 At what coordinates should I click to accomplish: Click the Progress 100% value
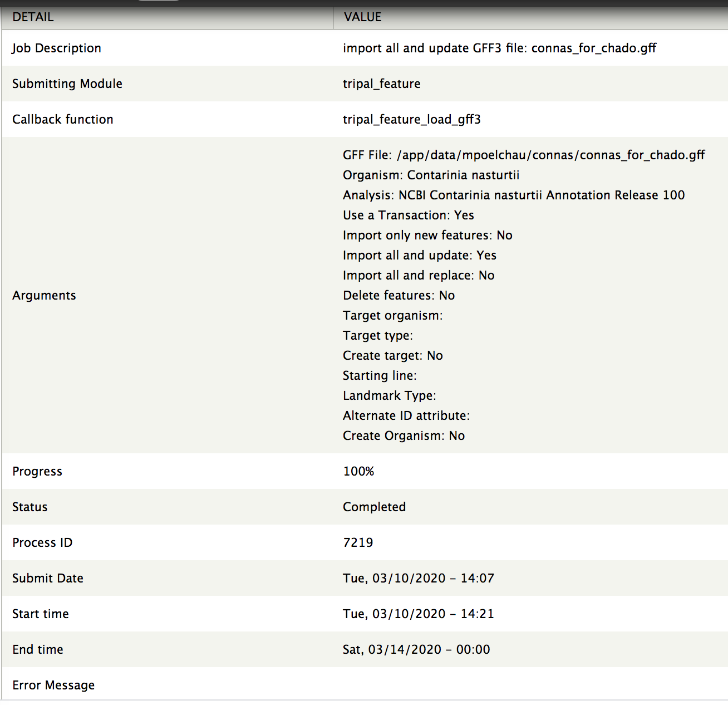pyautogui.click(x=358, y=472)
